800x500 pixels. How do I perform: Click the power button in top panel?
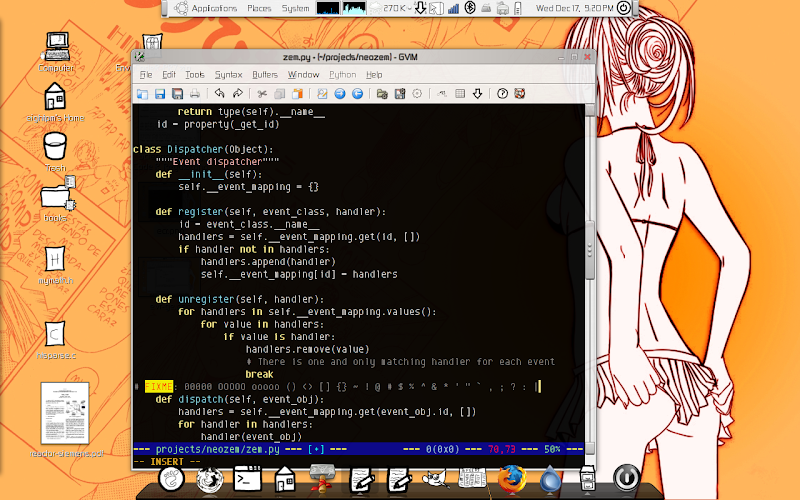click(623, 8)
